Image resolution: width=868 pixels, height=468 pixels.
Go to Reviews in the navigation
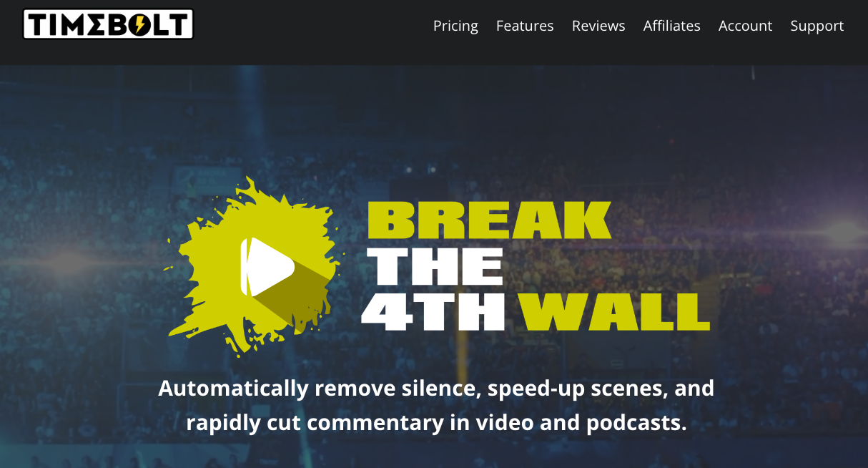(598, 26)
